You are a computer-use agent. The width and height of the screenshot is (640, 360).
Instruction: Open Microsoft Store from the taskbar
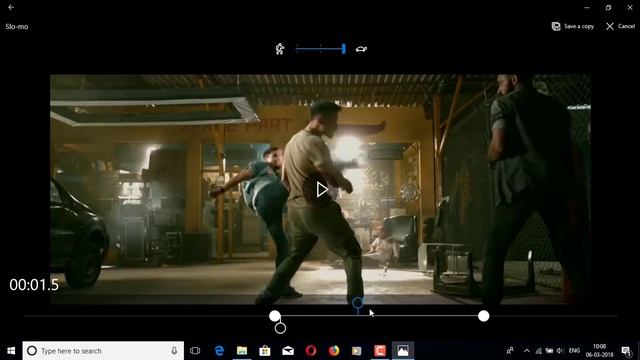coord(265,351)
